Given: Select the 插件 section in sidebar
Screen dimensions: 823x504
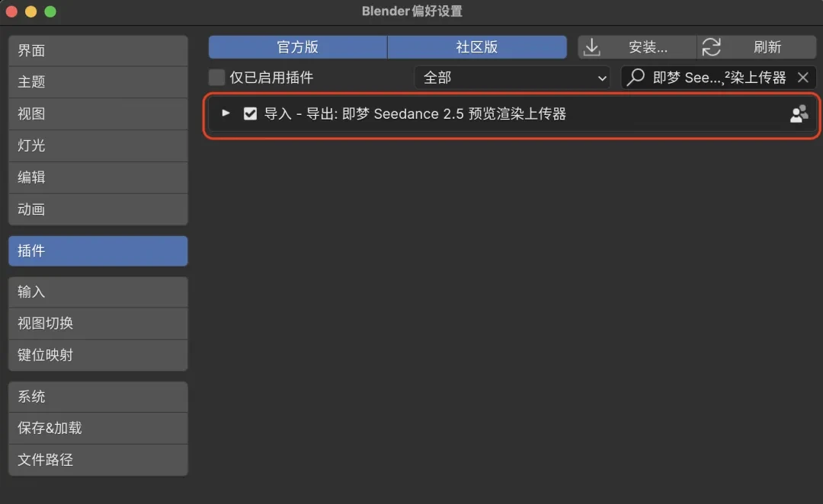Looking at the screenshot, I should [x=98, y=250].
